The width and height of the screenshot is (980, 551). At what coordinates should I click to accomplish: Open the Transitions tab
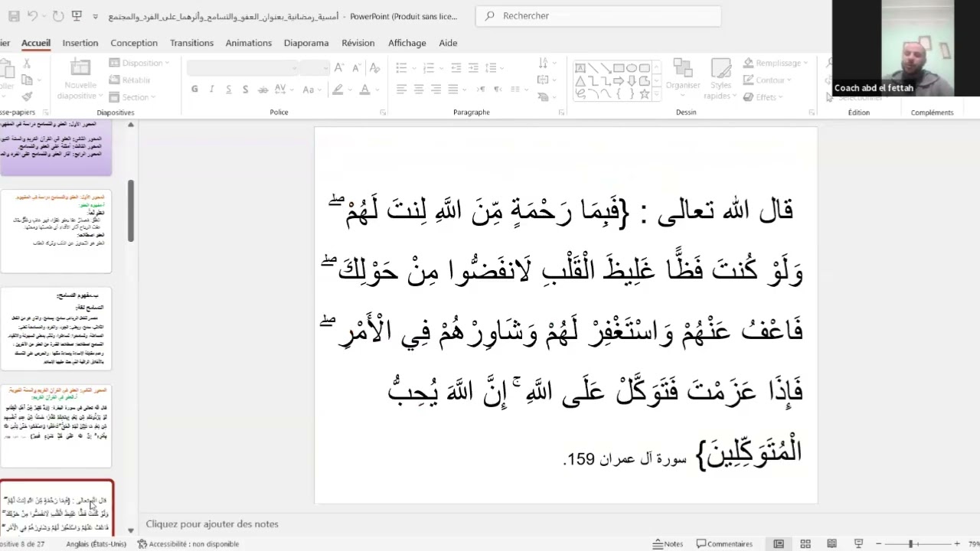[x=191, y=43]
